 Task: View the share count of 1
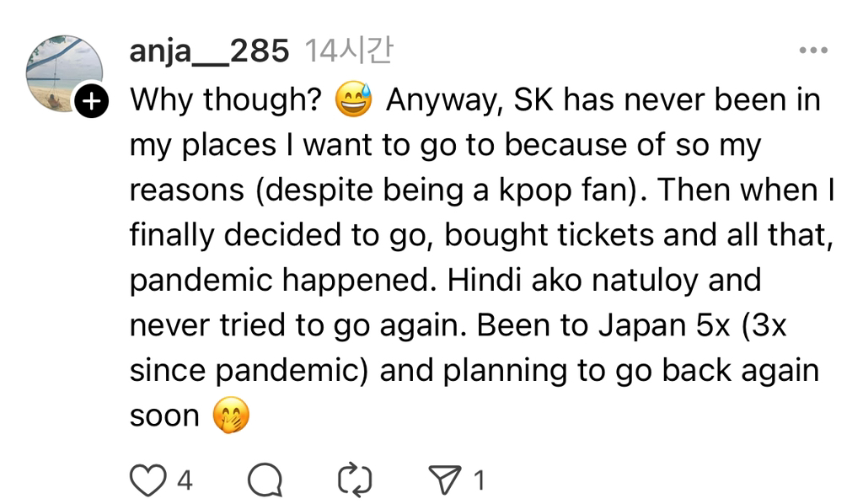coord(479,481)
